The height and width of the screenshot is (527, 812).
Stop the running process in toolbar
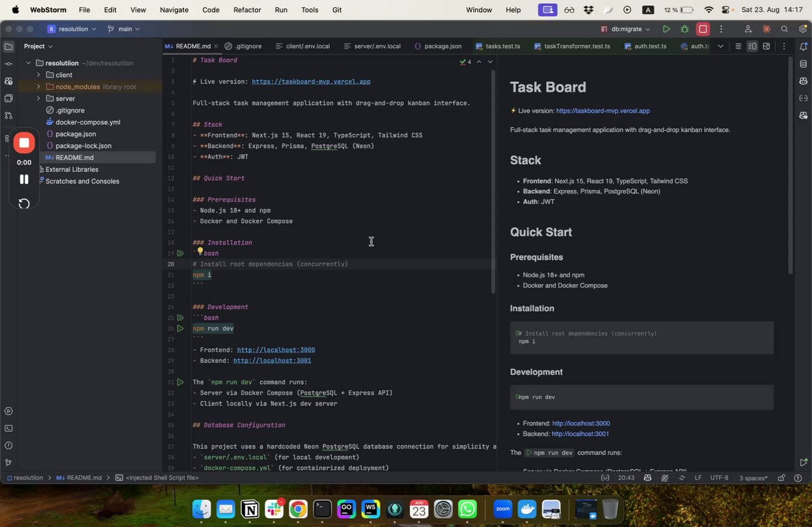703,29
